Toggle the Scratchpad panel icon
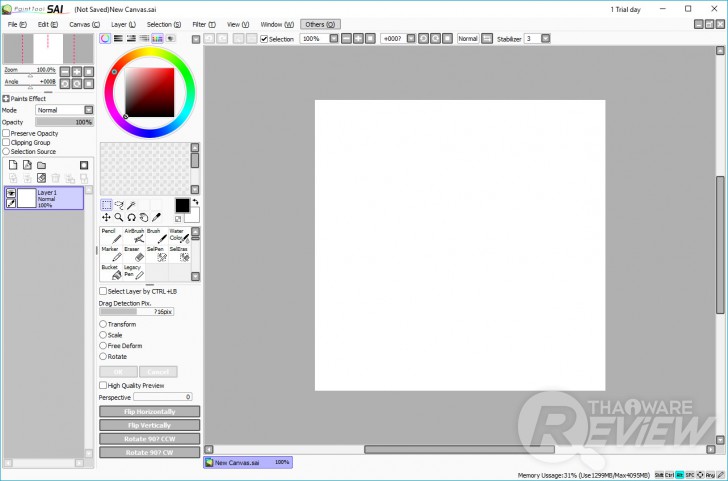This screenshot has width=728, height=481. [170, 39]
